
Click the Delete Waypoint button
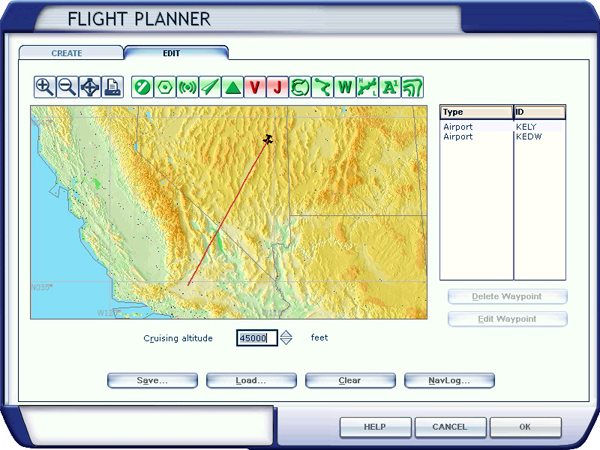[507, 297]
